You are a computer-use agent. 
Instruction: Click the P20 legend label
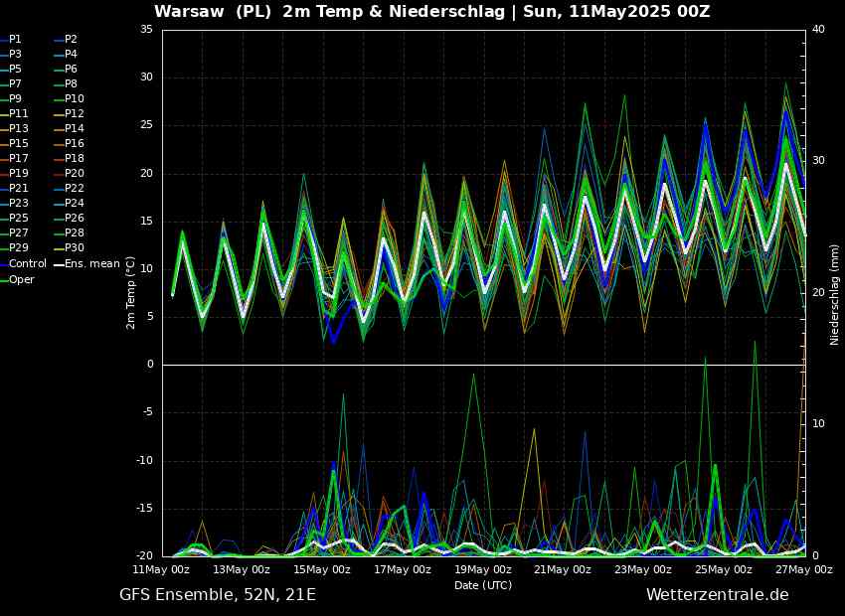click(69, 174)
